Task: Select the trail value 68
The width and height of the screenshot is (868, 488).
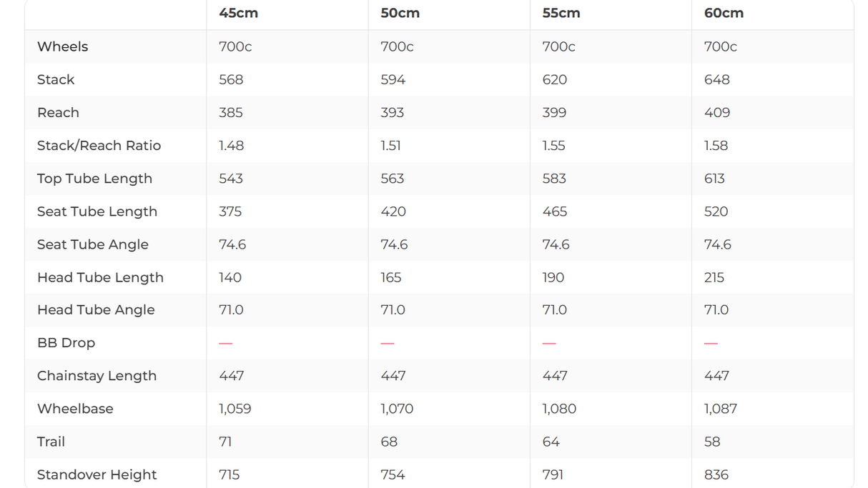Action: pyautogui.click(x=389, y=442)
